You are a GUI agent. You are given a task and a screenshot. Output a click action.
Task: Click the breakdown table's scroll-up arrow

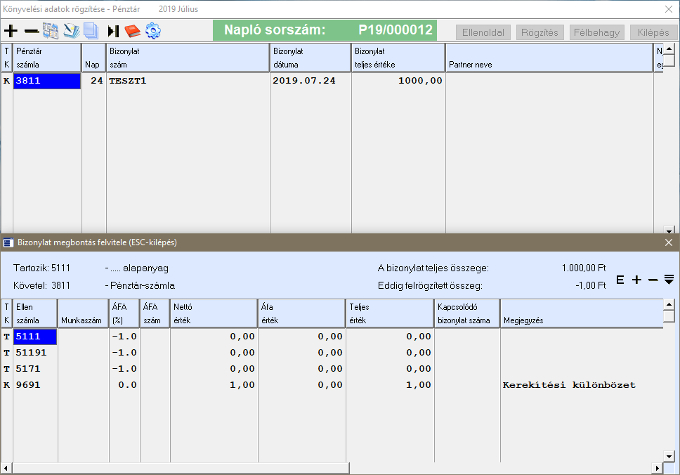pos(669,304)
